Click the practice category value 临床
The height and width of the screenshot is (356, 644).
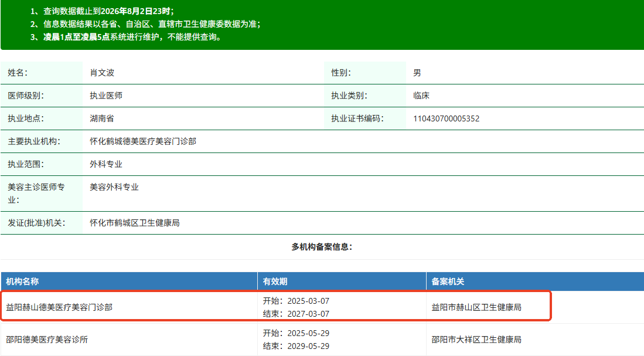coord(421,96)
